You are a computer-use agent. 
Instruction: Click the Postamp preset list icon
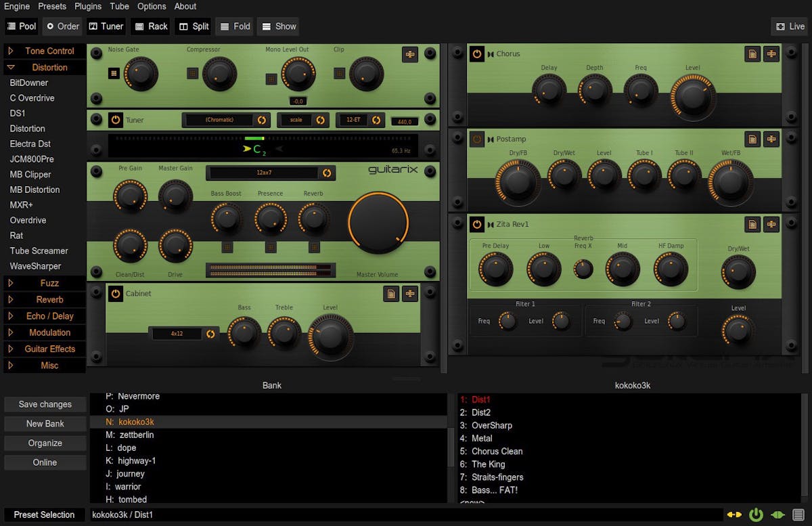click(x=752, y=139)
